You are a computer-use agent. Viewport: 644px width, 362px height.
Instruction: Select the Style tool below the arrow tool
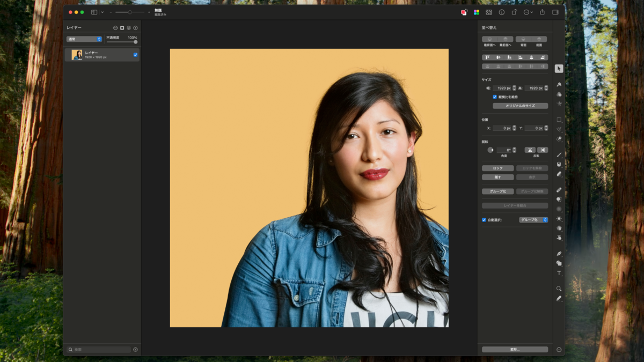click(559, 84)
